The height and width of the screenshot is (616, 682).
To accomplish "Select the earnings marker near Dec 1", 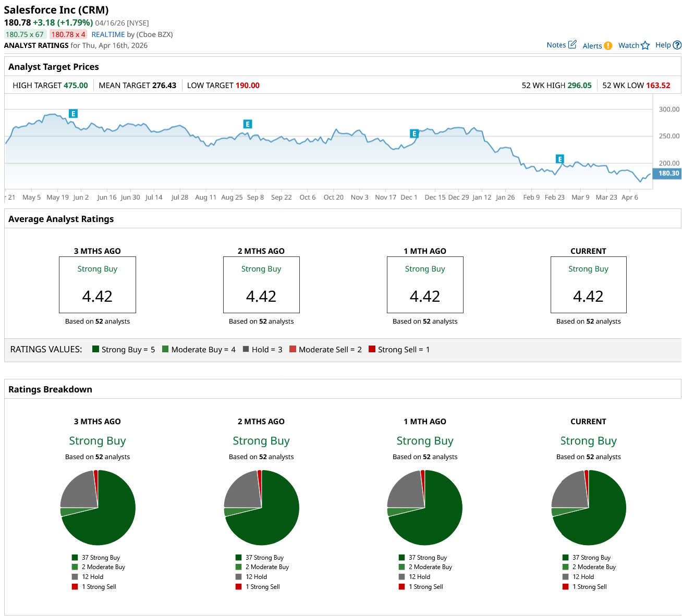I will [414, 134].
